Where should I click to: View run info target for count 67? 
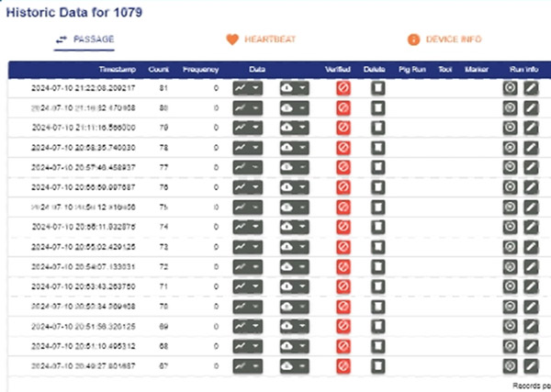pyautogui.click(x=510, y=366)
